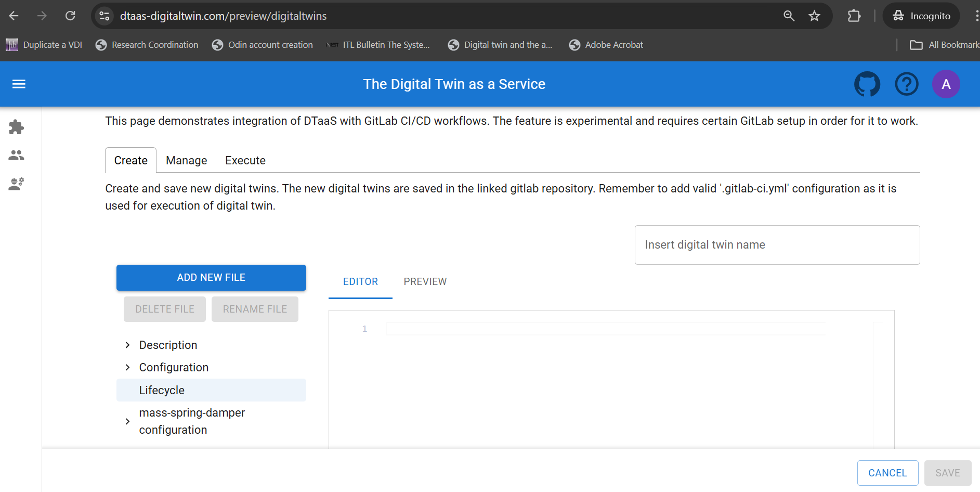Click the Cancel button
Screen dimensions: 980x492
pyautogui.click(x=887, y=473)
